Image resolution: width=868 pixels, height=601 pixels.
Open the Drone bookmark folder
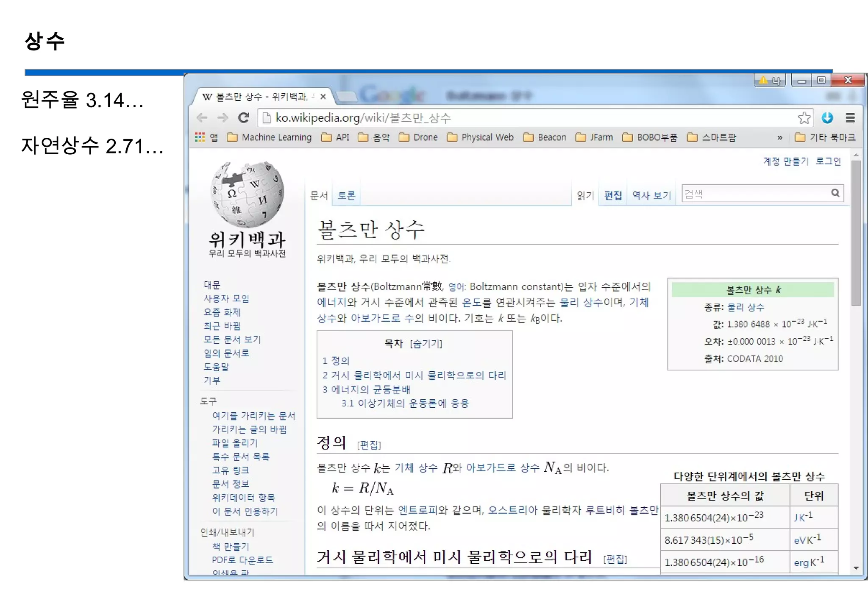(x=418, y=137)
